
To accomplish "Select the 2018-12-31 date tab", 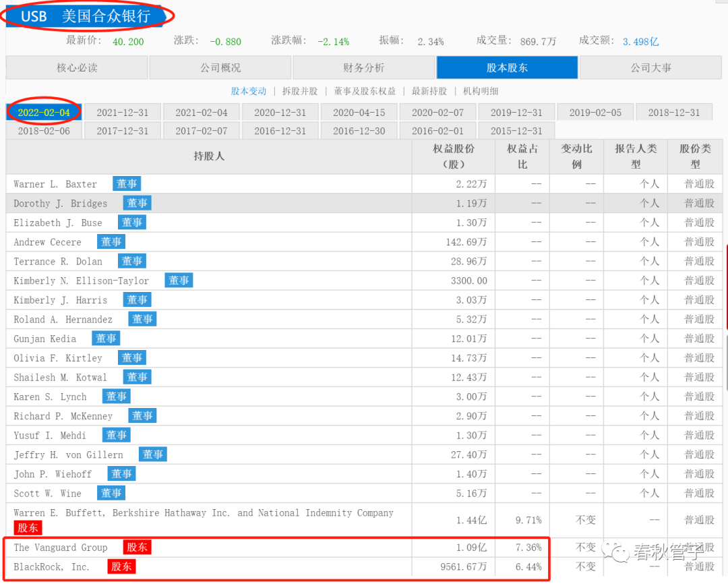I will [x=674, y=113].
